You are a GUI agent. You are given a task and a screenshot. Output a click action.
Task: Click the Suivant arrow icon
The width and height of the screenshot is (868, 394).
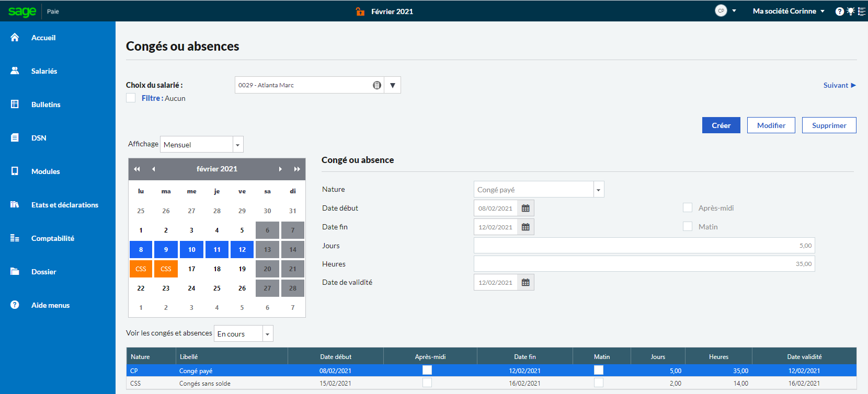coord(853,85)
